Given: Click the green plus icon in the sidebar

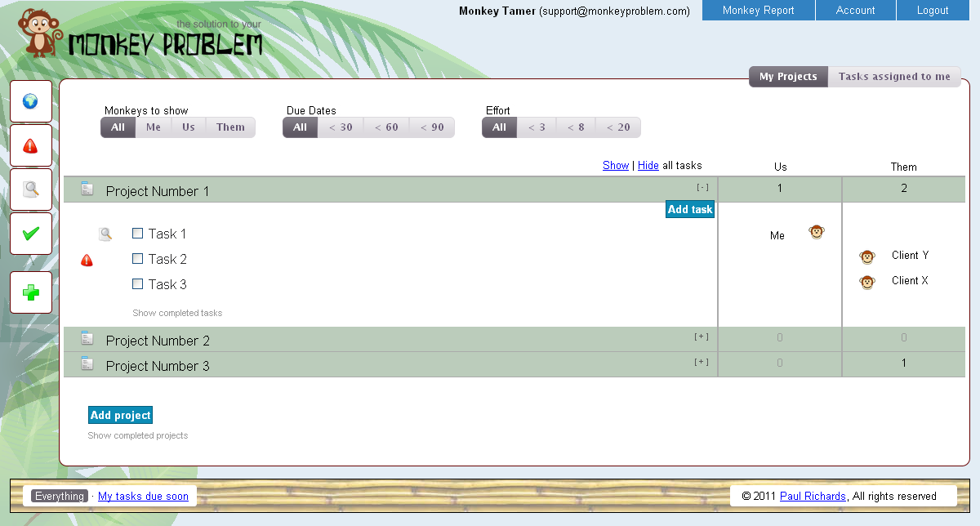Looking at the screenshot, I should (x=30, y=292).
